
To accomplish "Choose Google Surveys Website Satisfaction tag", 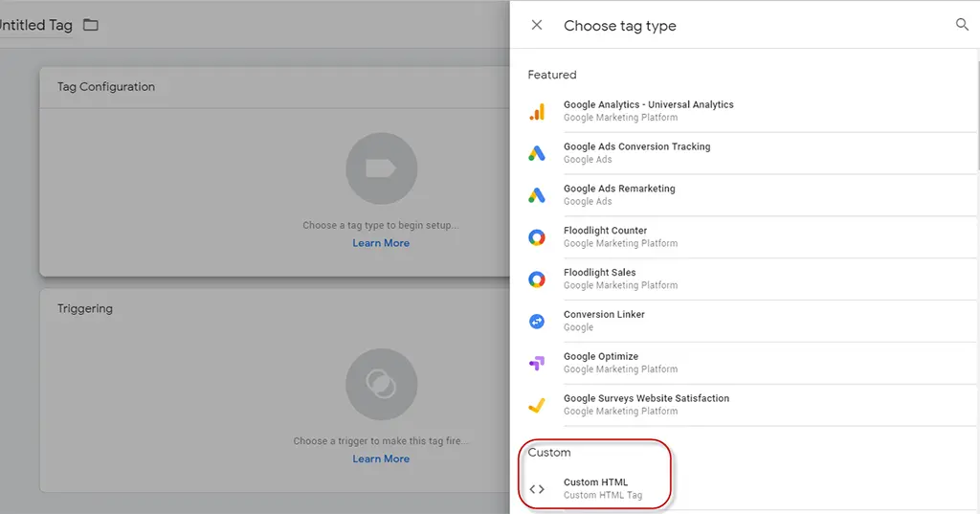I will click(752, 405).
